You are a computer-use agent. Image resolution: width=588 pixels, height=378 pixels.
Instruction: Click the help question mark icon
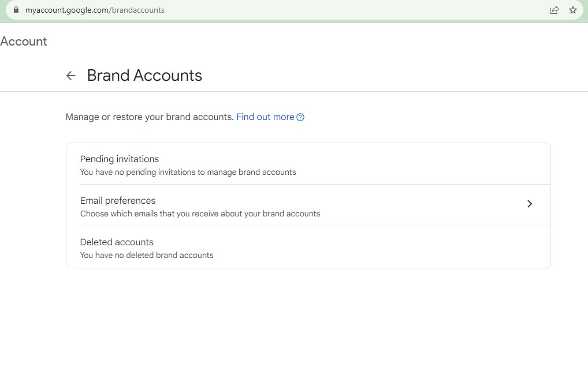[x=300, y=117]
